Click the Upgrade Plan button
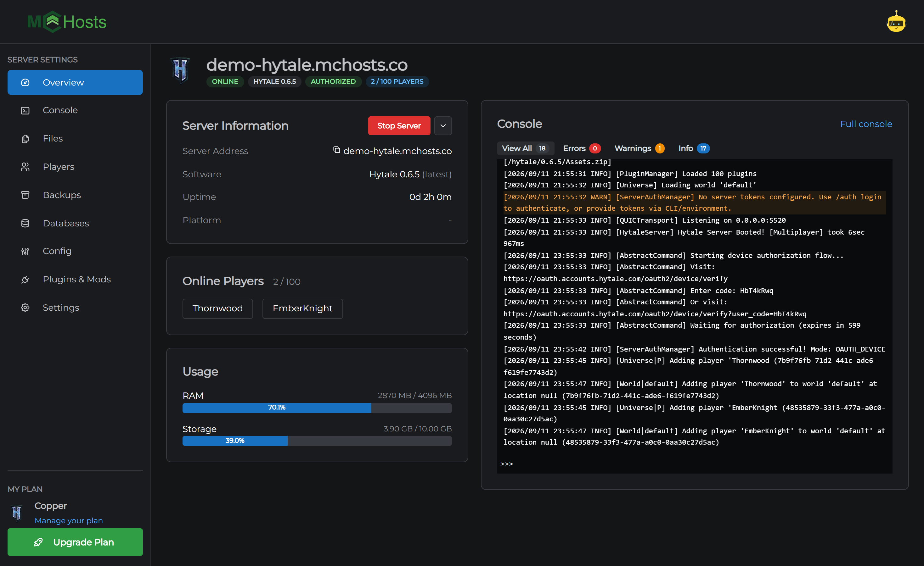 75,542
